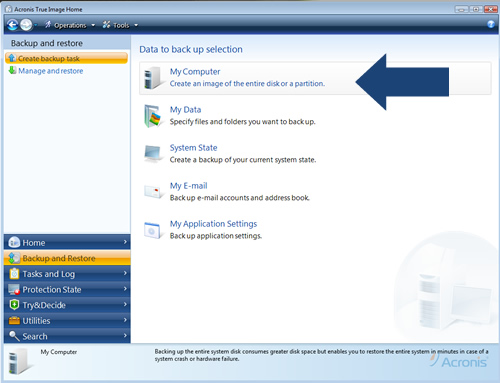Image resolution: width=500 pixels, height=383 pixels.
Task: Click the Protection State monitor icon
Action: click(x=14, y=289)
